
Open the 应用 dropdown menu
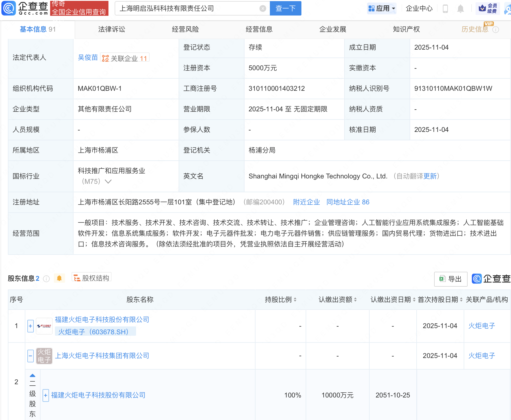click(x=382, y=8)
